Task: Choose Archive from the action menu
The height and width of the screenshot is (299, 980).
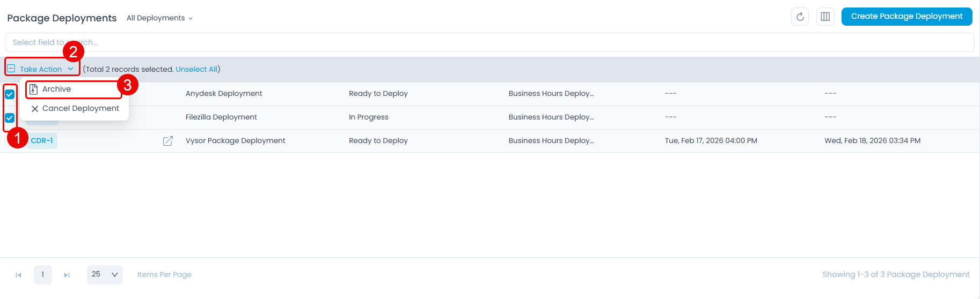Action: click(57, 89)
